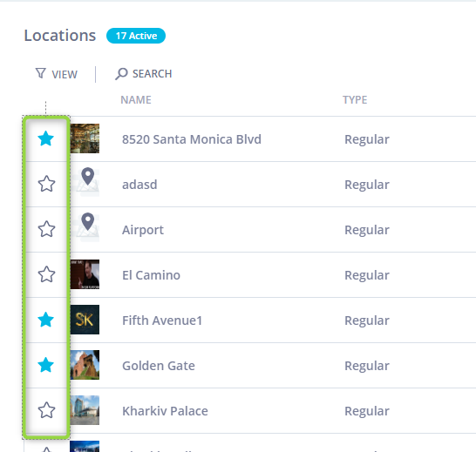
Task: Select the Fifth Avenue1 row name
Action: click(162, 320)
